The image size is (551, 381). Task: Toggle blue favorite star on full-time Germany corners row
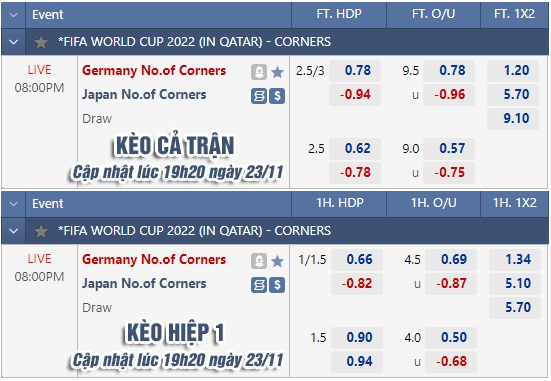(278, 72)
